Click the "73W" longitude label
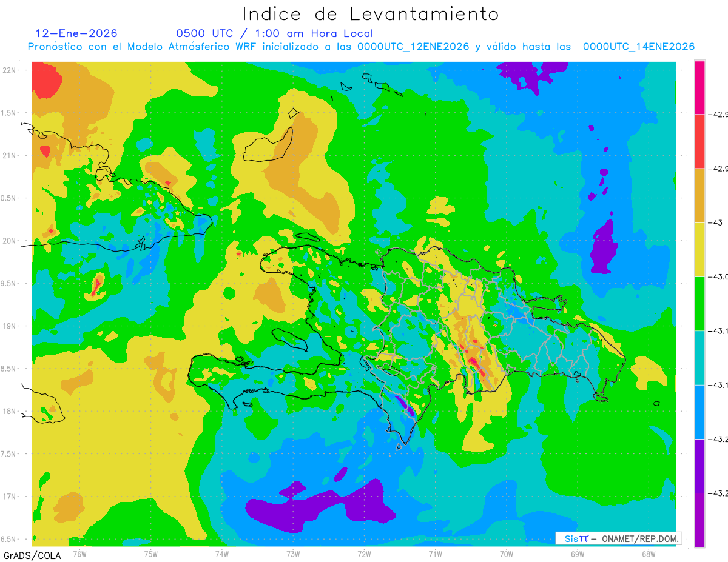The height and width of the screenshot is (562, 728). [293, 554]
